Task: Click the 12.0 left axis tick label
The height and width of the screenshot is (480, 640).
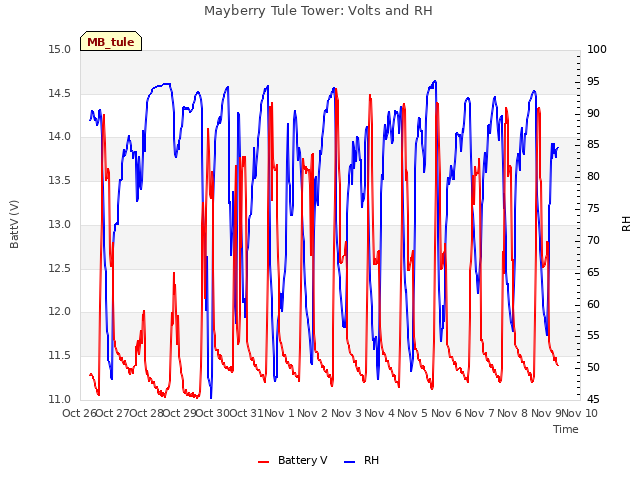Action: pos(60,311)
